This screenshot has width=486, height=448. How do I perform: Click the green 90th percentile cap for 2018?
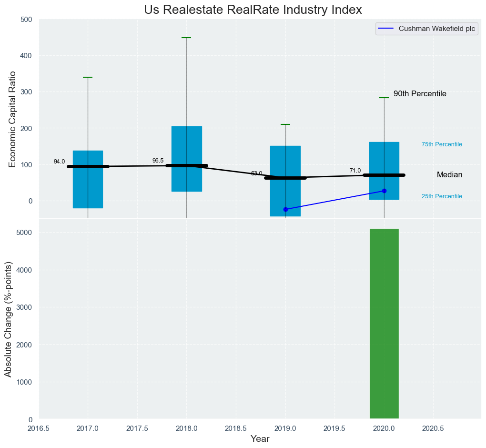186,38
